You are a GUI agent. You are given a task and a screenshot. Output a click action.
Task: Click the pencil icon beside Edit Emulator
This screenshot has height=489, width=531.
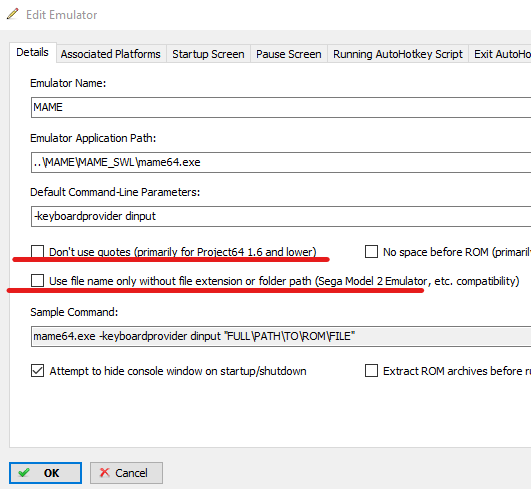[13, 14]
